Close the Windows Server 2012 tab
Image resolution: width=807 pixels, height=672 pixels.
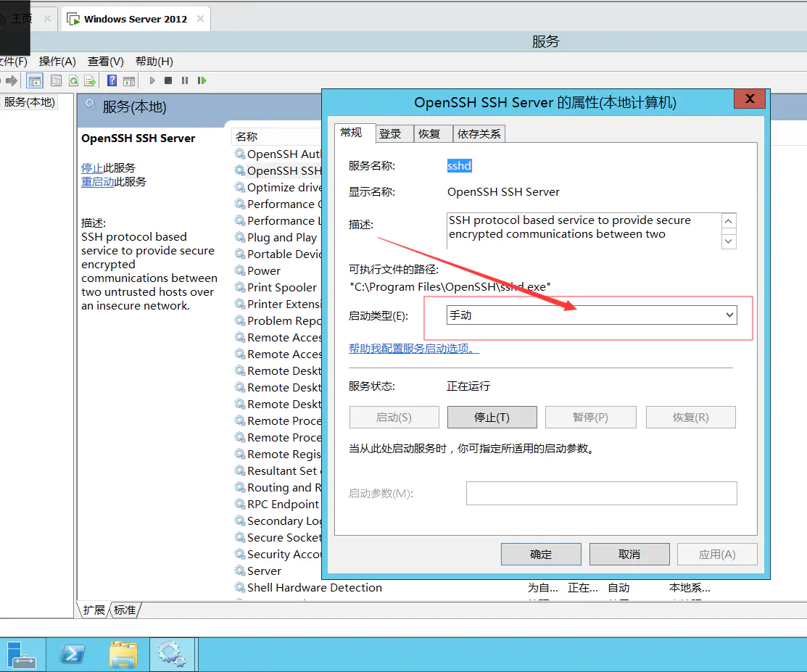pos(200,19)
